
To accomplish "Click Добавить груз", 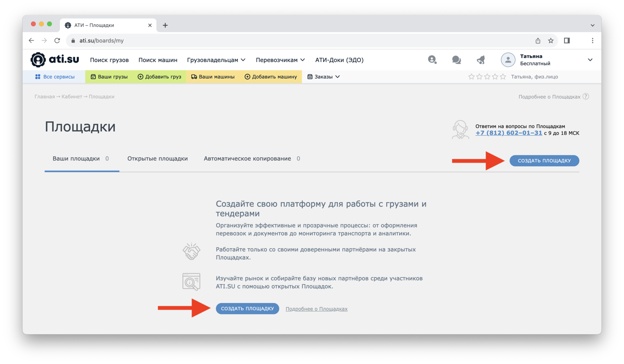I will click(x=159, y=77).
